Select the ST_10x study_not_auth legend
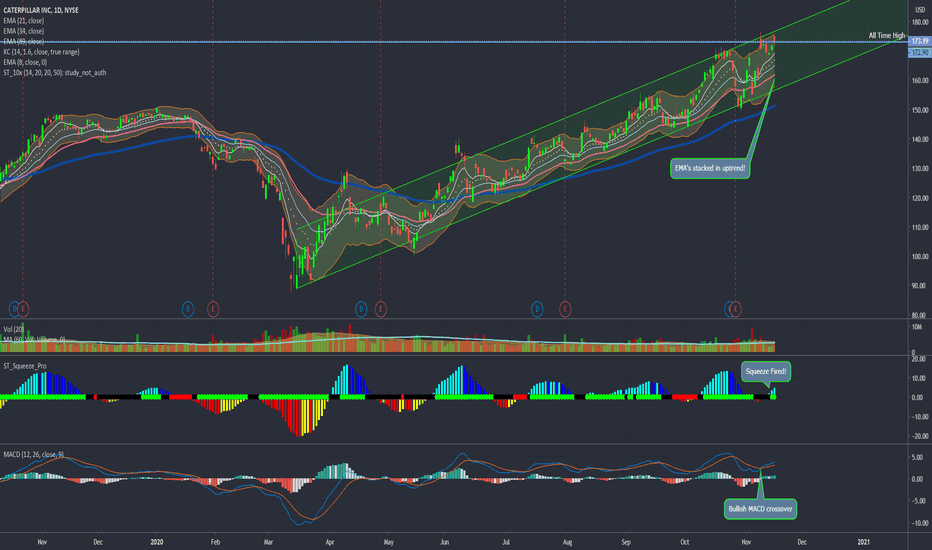The height and width of the screenshot is (550, 932). coord(55,73)
